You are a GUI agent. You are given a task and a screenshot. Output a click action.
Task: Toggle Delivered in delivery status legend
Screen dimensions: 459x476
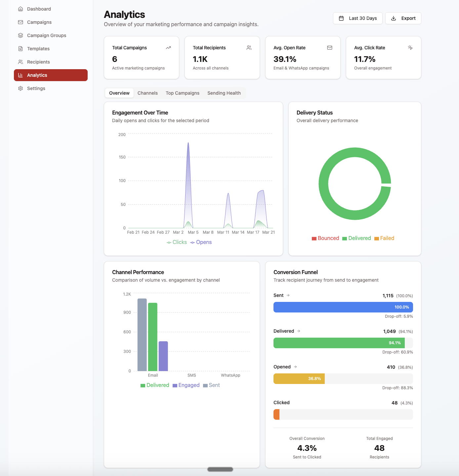click(356, 238)
